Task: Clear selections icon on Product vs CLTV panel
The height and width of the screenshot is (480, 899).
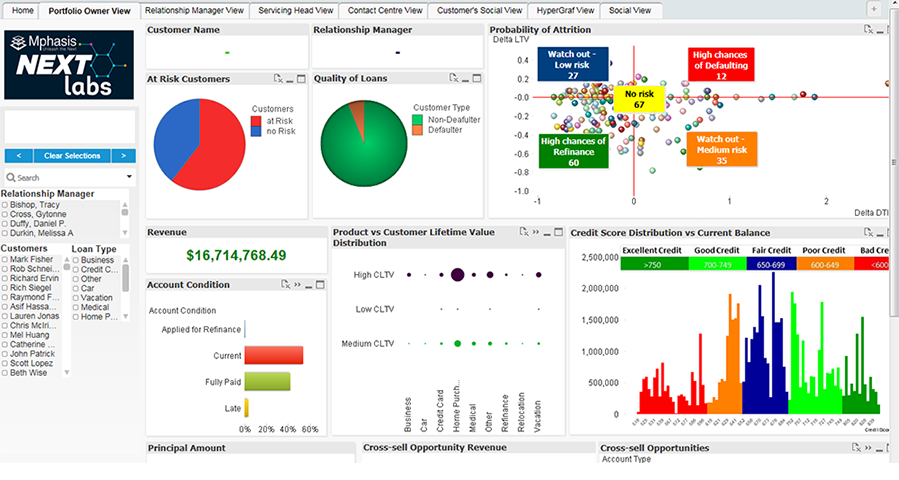Action: (x=524, y=232)
